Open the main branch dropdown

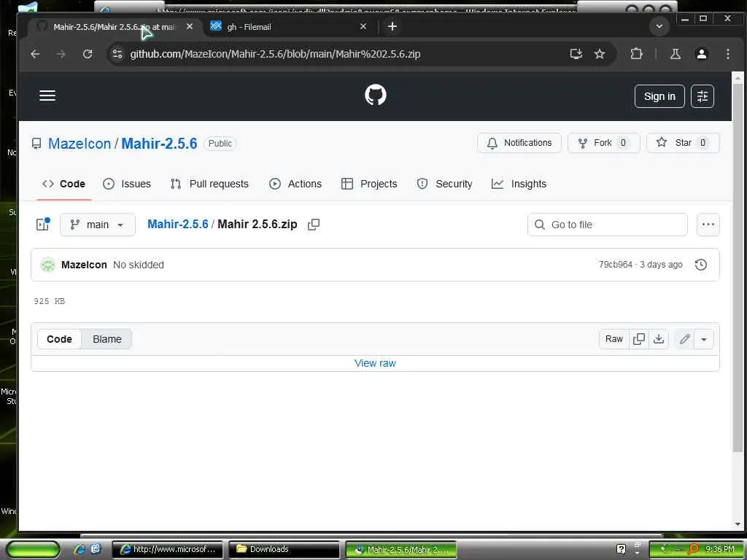click(x=97, y=225)
